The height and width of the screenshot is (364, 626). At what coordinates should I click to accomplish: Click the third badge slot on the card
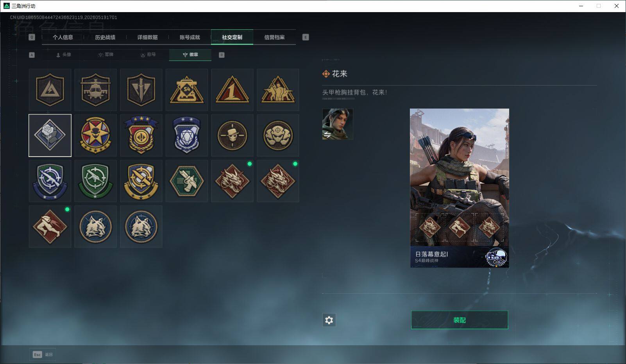click(x=489, y=227)
